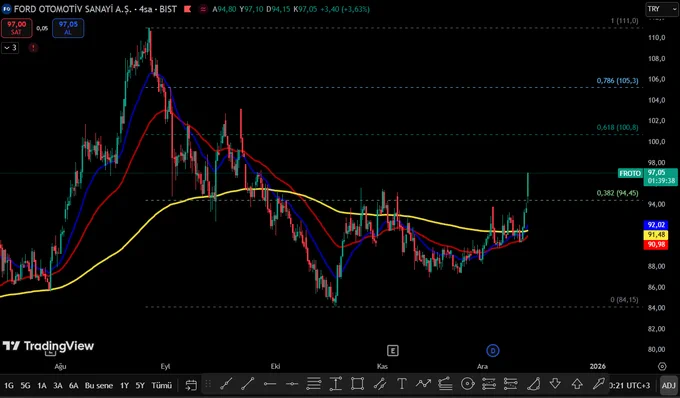Image resolution: width=680 pixels, height=398 pixels.
Task: Click the Ford symbol logo icon
Action: pyautogui.click(x=7, y=9)
